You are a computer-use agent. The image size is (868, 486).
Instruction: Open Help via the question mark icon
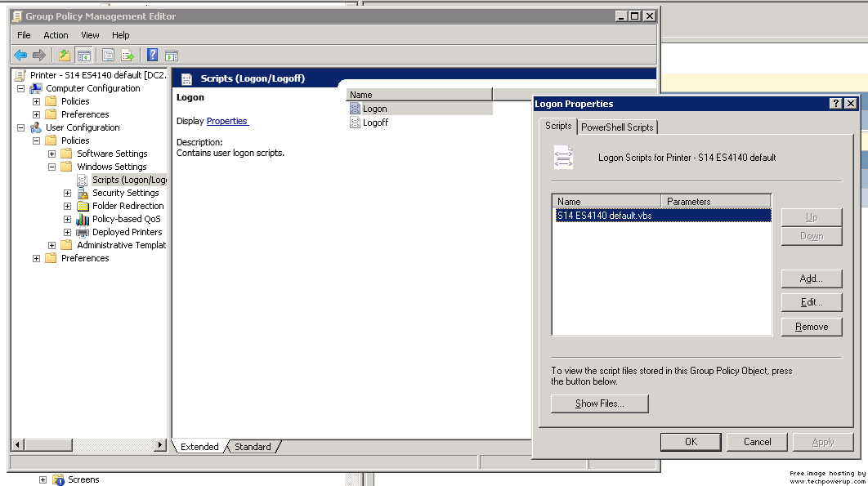152,55
